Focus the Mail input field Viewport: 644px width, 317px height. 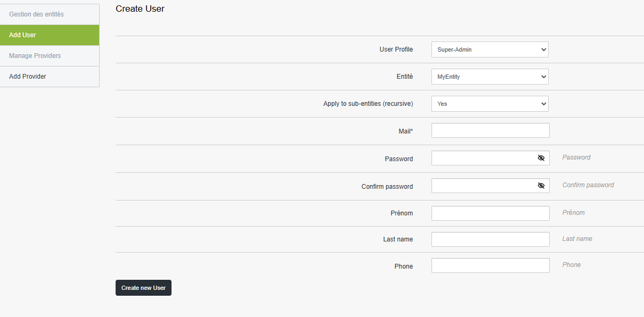click(x=490, y=130)
